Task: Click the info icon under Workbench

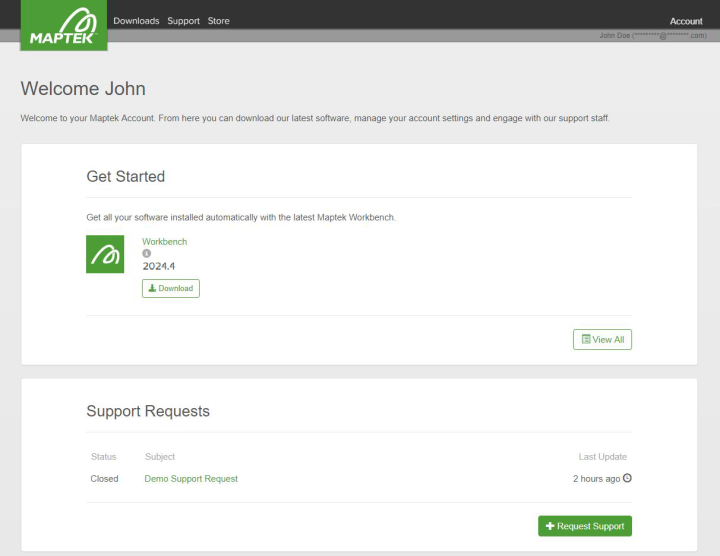Action: click(146, 253)
